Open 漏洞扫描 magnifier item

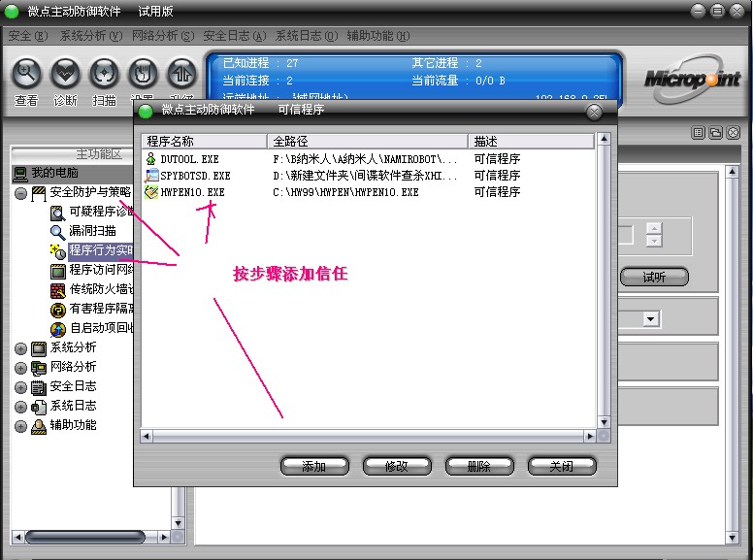point(57,232)
